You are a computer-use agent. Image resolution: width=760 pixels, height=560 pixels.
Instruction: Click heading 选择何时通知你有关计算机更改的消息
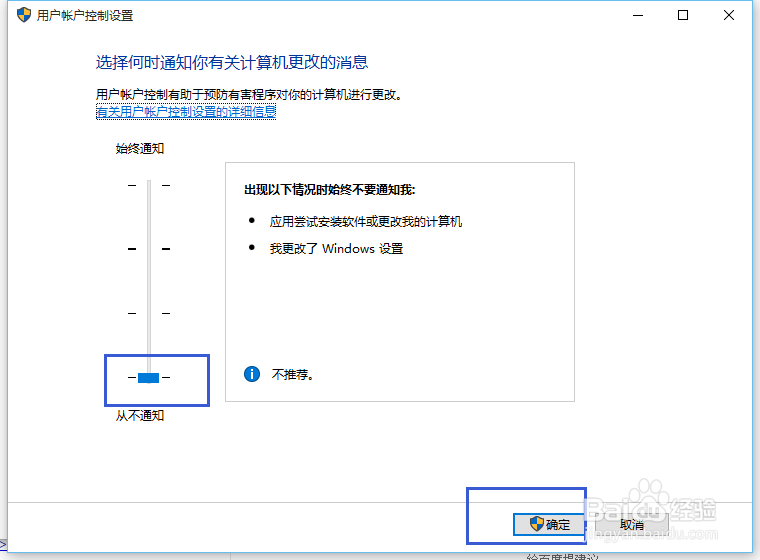coord(232,63)
